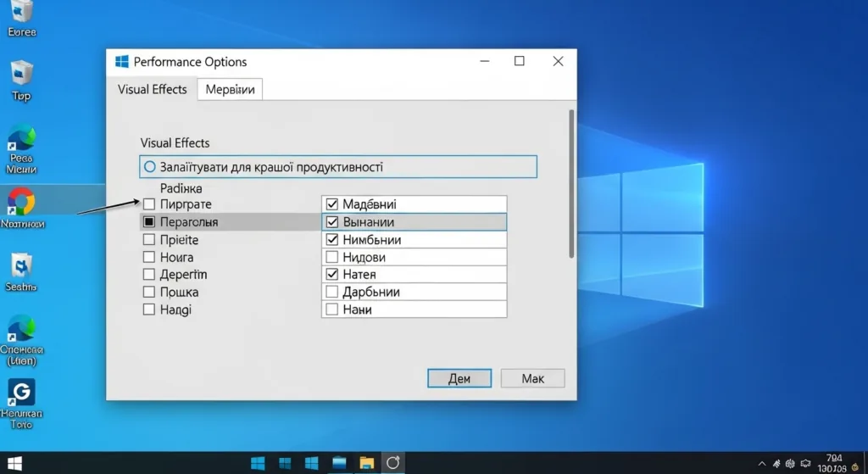Enable the Haдgi checkbox
The height and width of the screenshot is (474, 868).
point(149,309)
